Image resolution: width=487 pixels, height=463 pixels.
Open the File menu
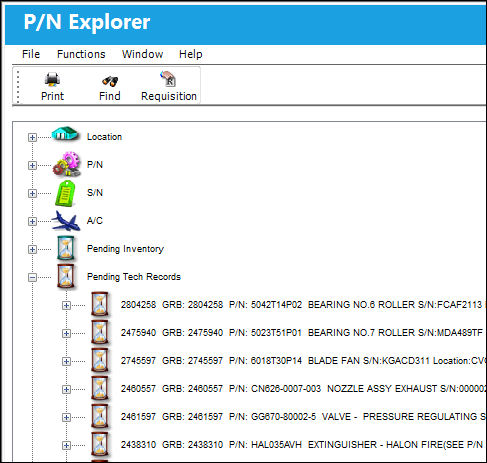point(31,54)
